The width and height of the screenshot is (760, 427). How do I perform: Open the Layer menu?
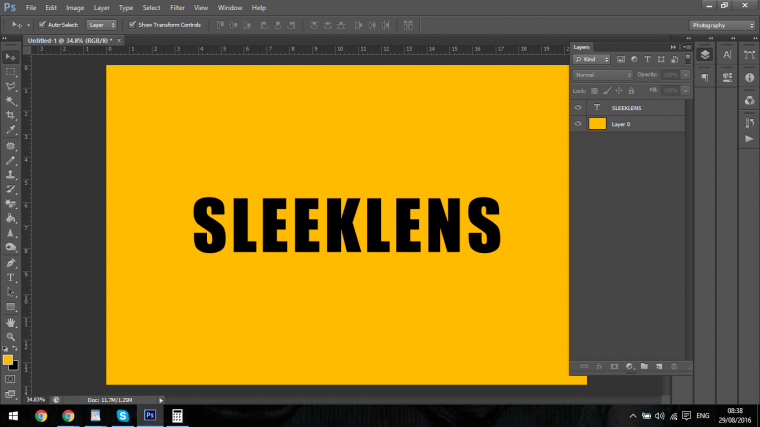pyautogui.click(x=101, y=8)
